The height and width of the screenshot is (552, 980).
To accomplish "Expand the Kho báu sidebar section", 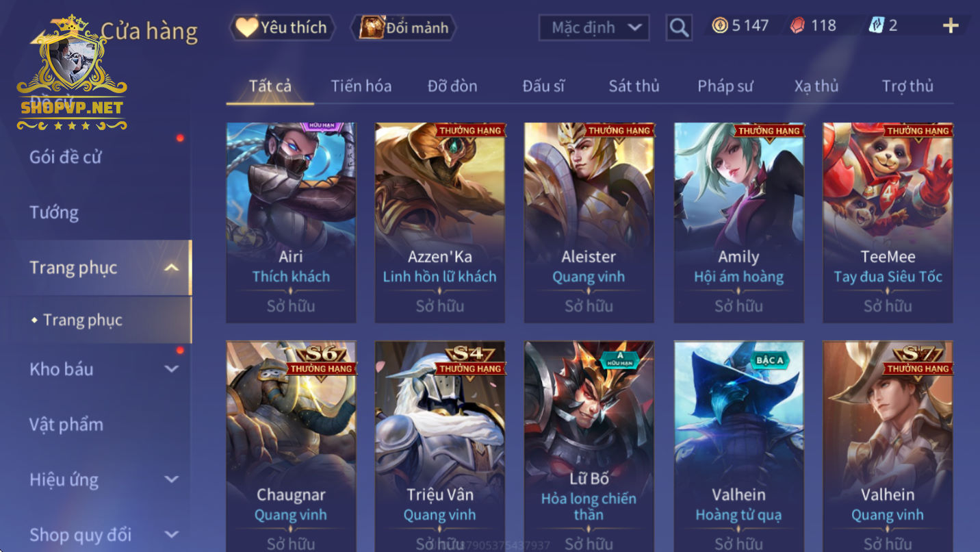I will pos(172,369).
